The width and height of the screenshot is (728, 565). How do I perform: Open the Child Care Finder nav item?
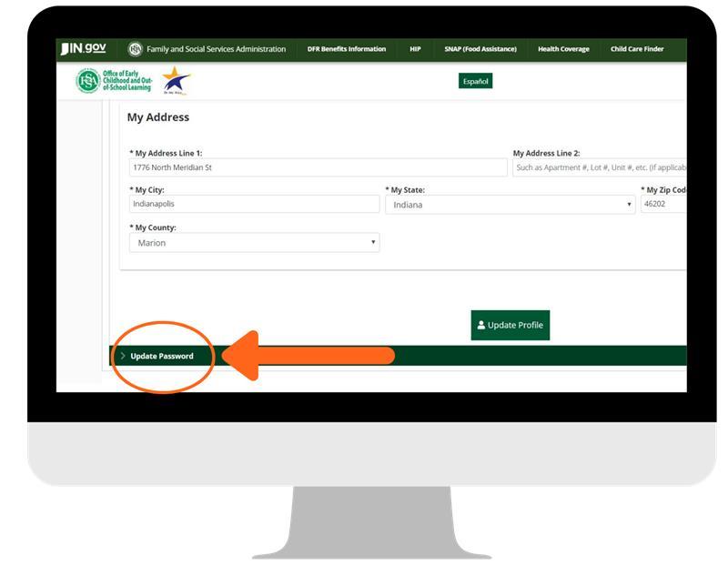[637, 49]
